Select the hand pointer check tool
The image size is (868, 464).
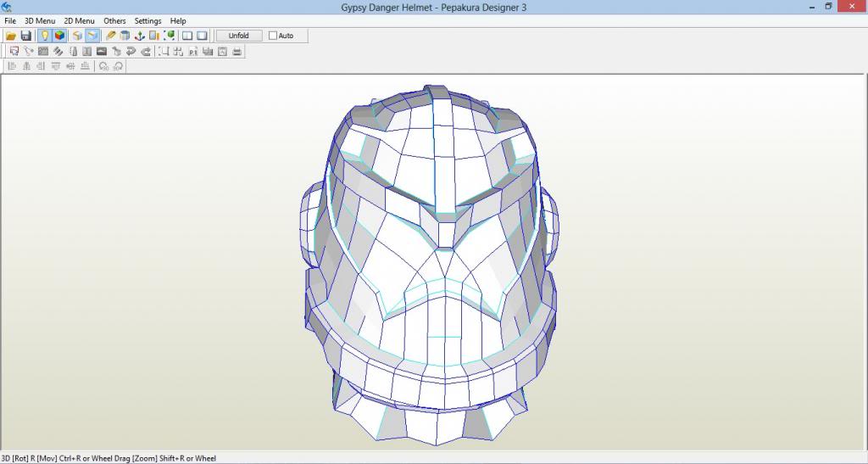[116, 52]
